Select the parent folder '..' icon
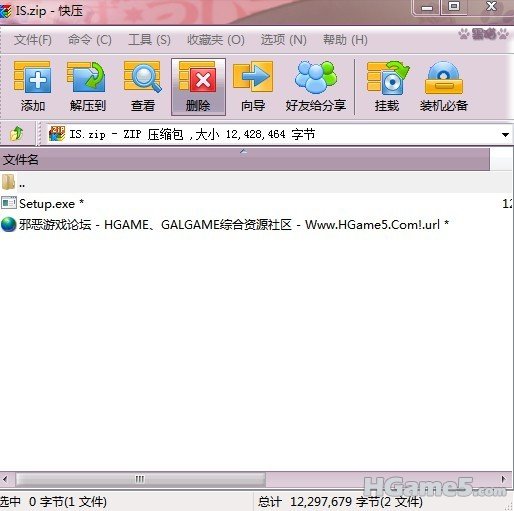The height and width of the screenshot is (511, 514). click(x=8, y=182)
